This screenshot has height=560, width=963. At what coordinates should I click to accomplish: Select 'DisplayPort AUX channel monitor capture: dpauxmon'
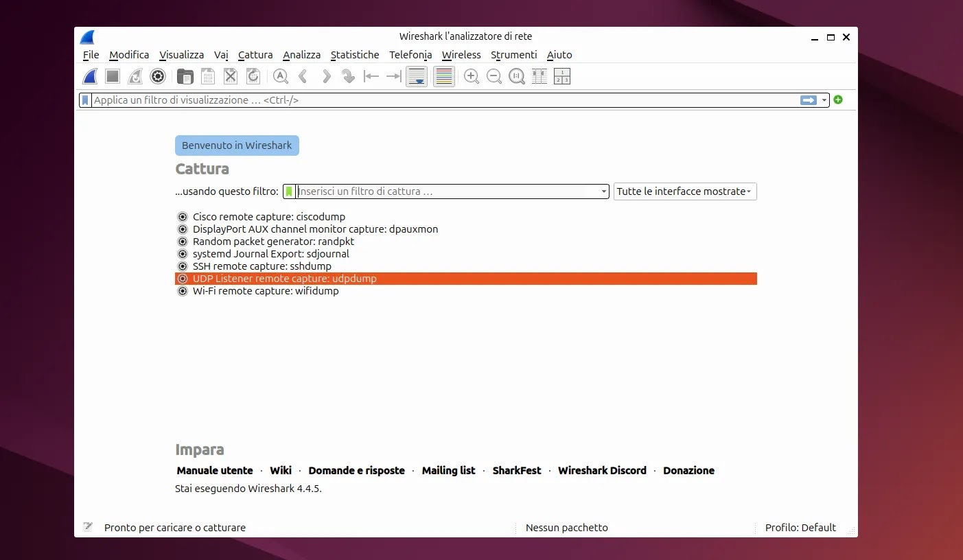(x=466, y=229)
